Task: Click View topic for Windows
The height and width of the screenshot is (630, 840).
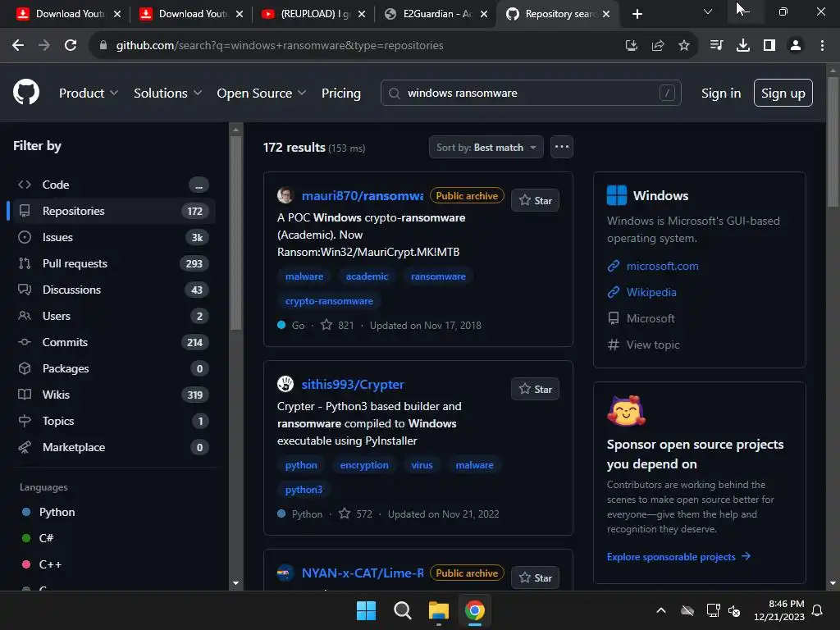Action: (x=653, y=345)
